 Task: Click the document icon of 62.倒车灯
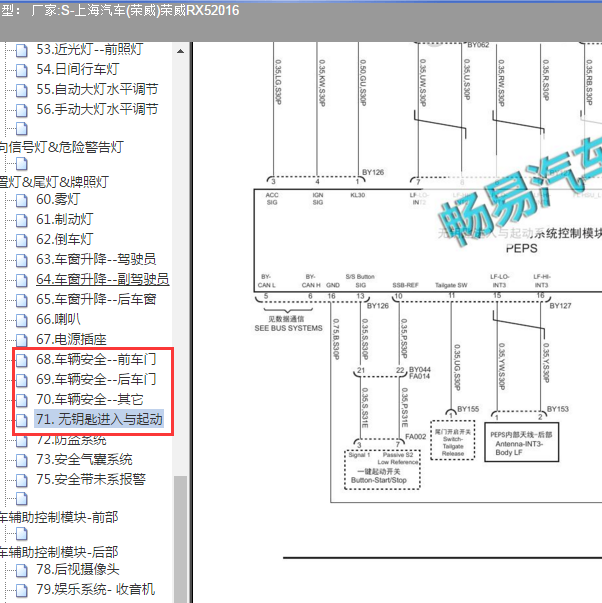click(x=22, y=240)
